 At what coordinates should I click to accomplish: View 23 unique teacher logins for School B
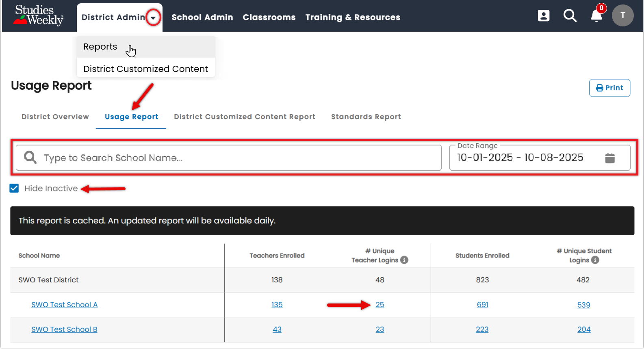(380, 329)
